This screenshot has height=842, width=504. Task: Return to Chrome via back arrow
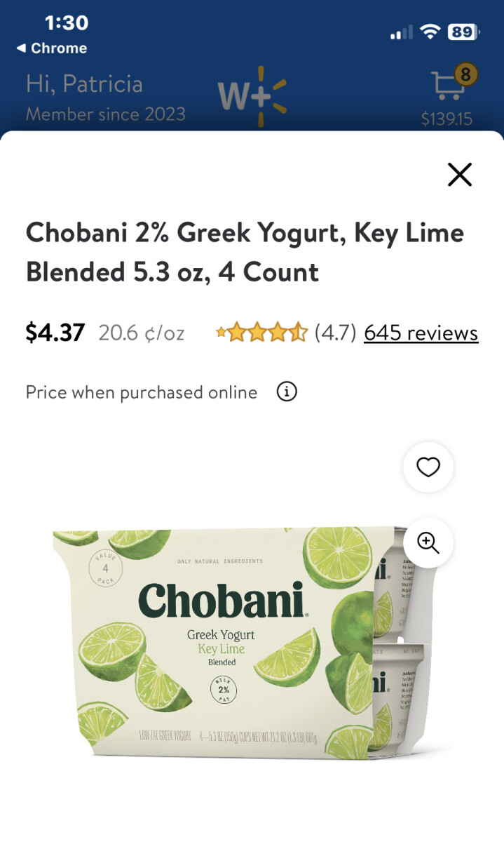[52, 48]
